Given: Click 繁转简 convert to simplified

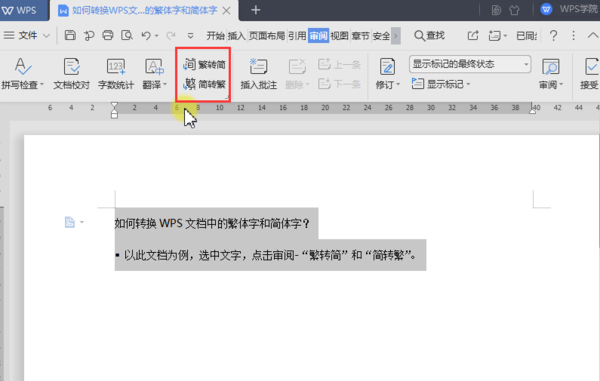Looking at the screenshot, I should tap(204, 64).
